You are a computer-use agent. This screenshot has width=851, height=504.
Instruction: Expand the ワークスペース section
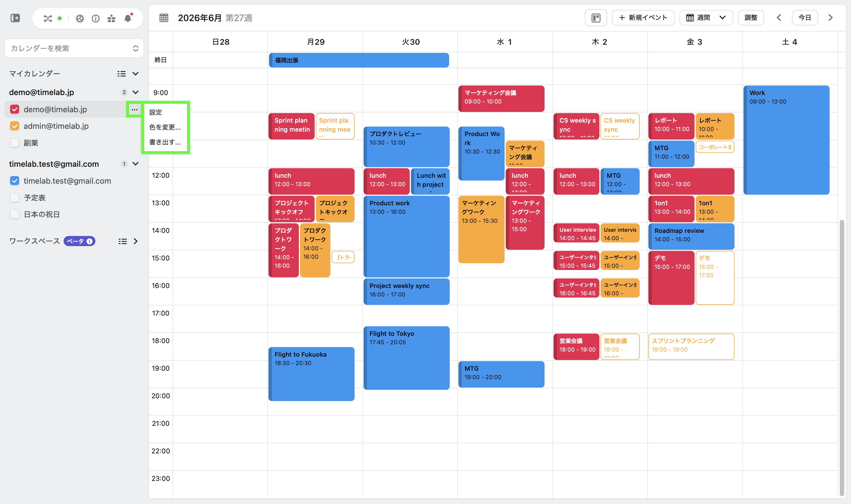point(136,241)
